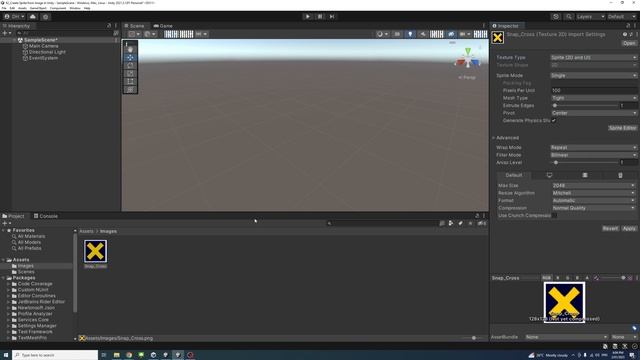Switch to the Scene tab
Viewport: 640px width, 360px height.
(x=134, y=26)
